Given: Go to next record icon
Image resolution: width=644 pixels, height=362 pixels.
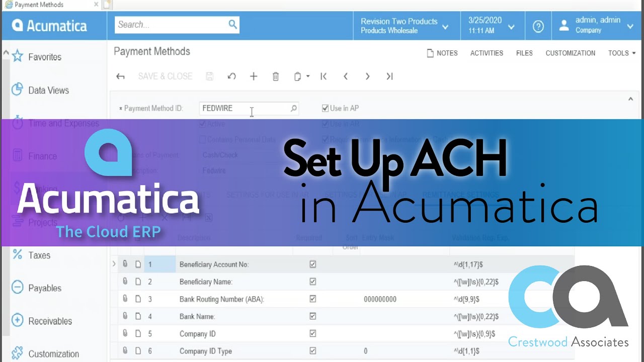Looking at the screenshot, I should (x=368, y=76).
